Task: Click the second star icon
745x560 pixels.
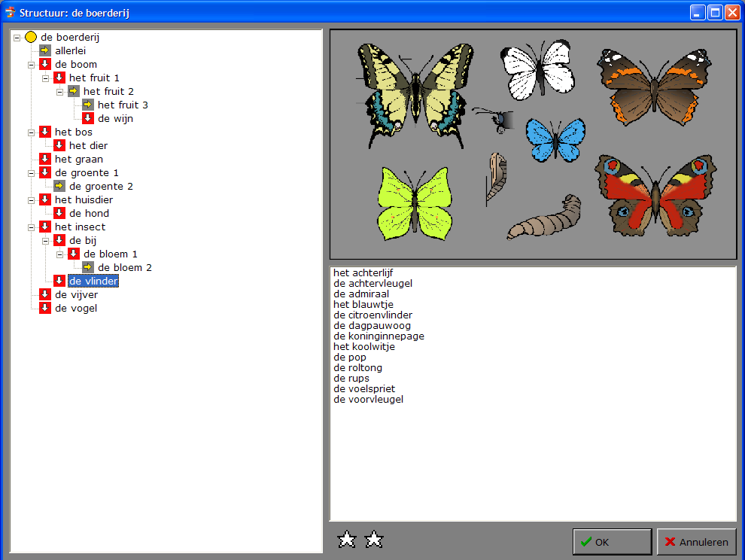Action: (x=374, y=540)
